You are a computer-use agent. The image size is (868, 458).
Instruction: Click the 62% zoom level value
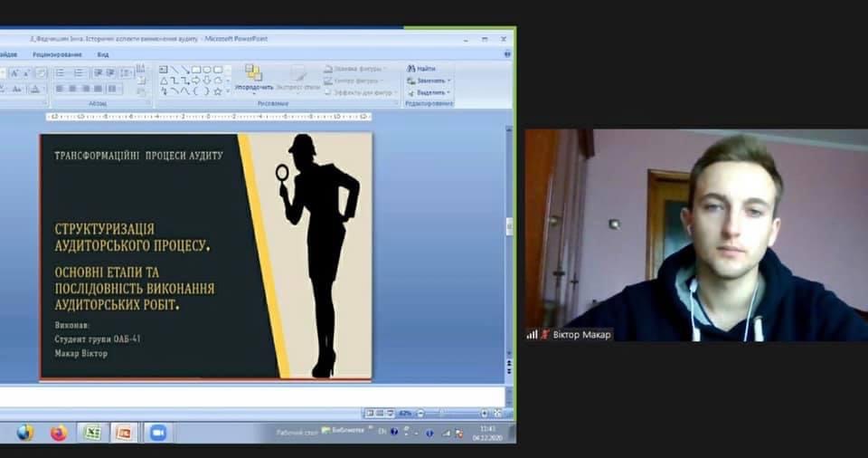click(x=405, y=414)
